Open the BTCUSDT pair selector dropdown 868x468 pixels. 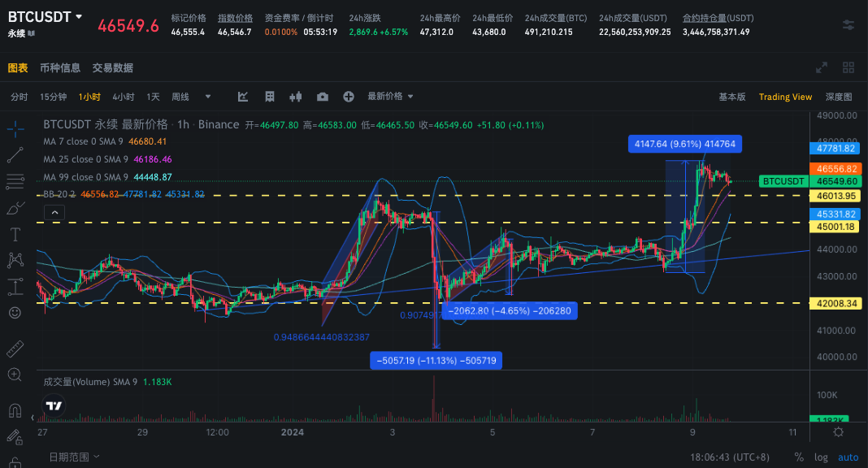click(x=46, y=17)
